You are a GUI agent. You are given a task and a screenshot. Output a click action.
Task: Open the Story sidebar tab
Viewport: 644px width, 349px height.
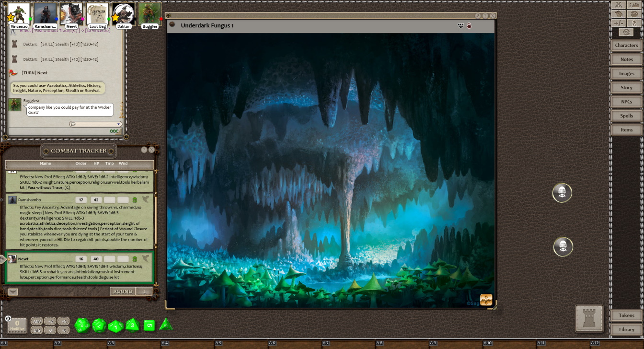coord(626,88)
